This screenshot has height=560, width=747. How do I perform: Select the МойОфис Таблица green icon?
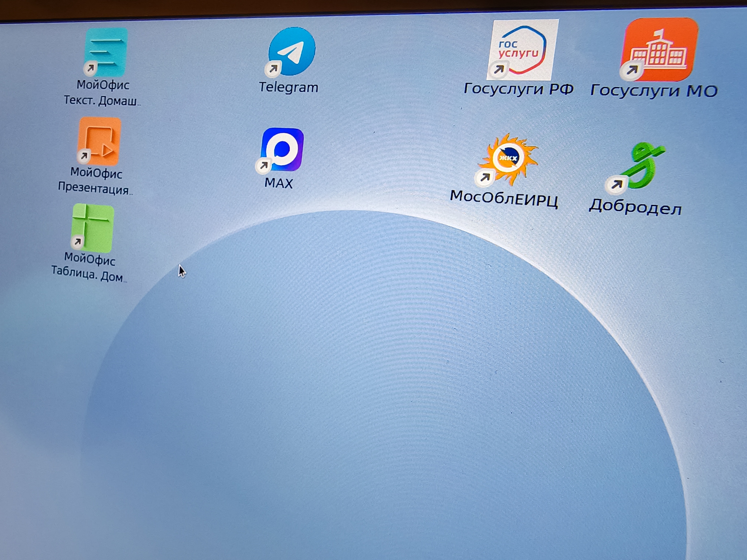[x=93, y=228]
